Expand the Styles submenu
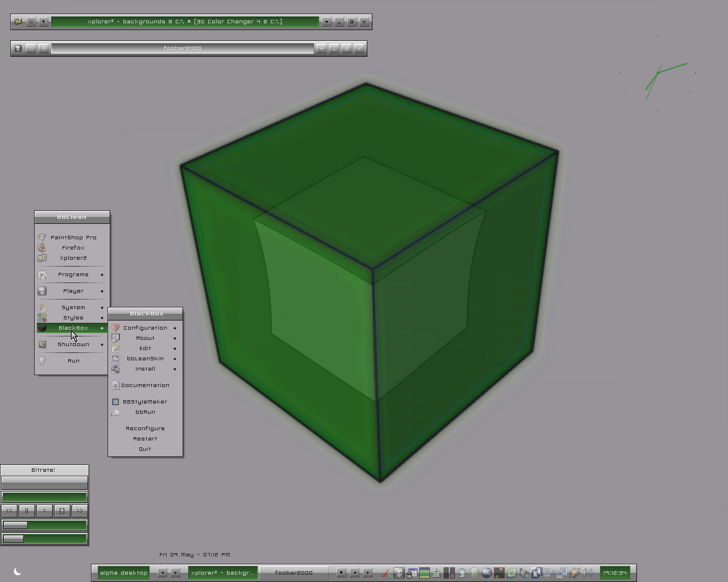 pyautogui.click(x=73, y=317)
